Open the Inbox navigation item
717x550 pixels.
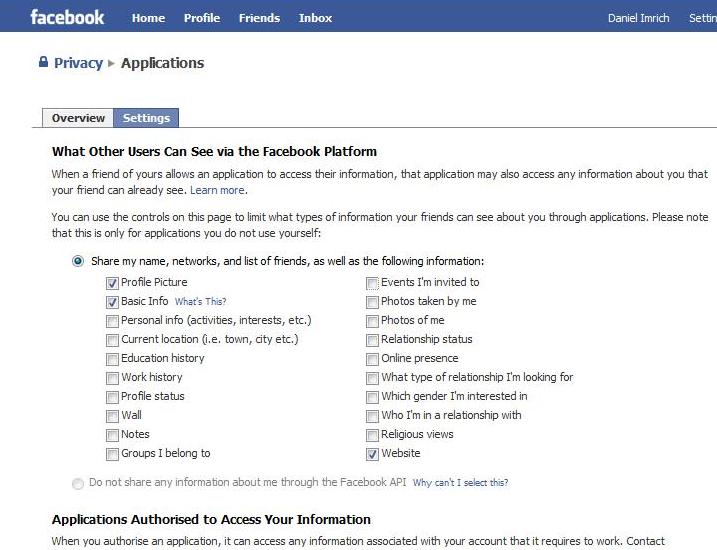(315, 18)
